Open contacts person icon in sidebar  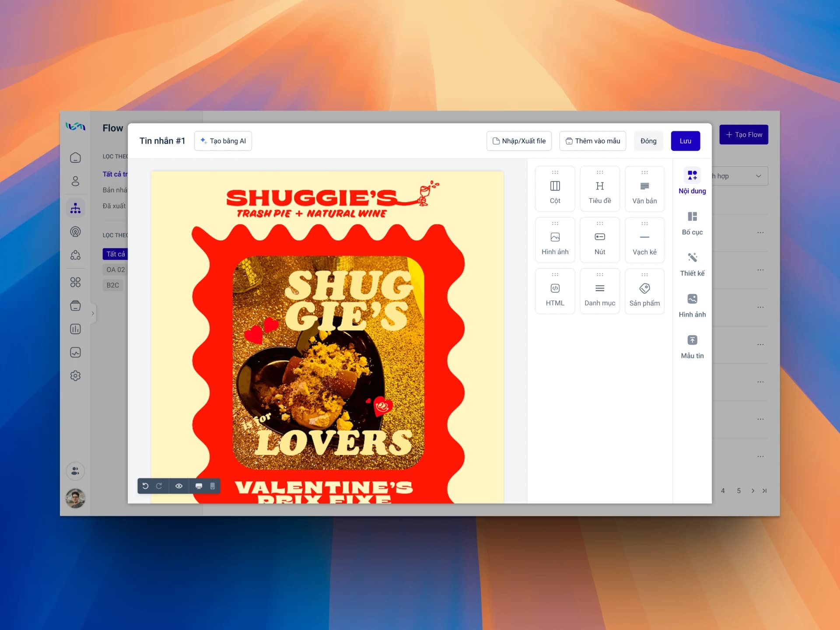tap(75, 181)
